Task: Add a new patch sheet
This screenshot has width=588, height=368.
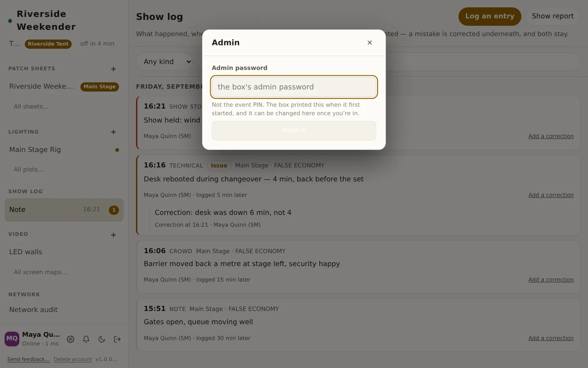Action: [113, 69]
